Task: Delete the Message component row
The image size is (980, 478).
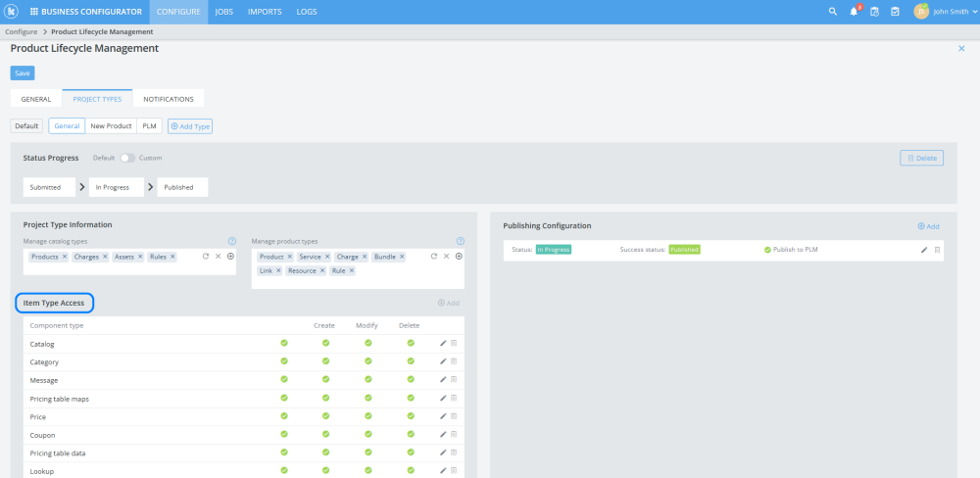Action: pos(454,379)
